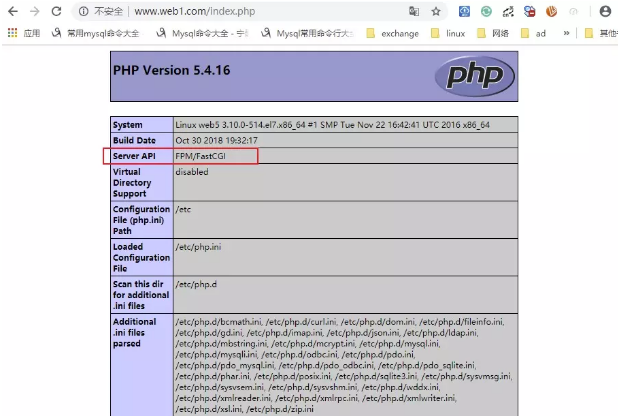
Task: Open the other bookmarks folder
Action: pos(601,33)
